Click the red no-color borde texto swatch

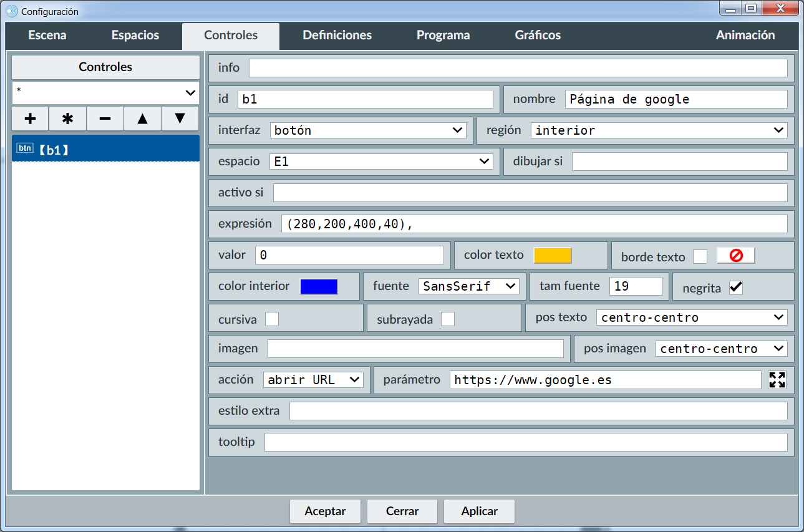[735, 256]
